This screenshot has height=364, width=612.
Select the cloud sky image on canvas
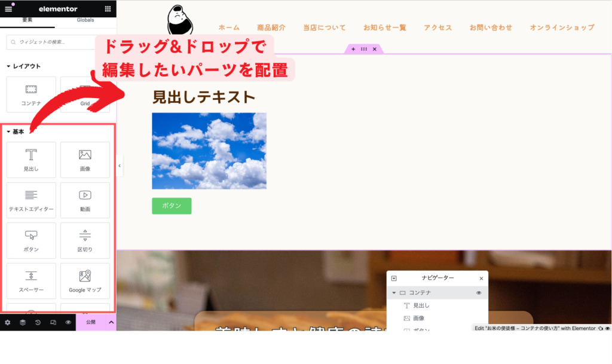coord(209,151)
